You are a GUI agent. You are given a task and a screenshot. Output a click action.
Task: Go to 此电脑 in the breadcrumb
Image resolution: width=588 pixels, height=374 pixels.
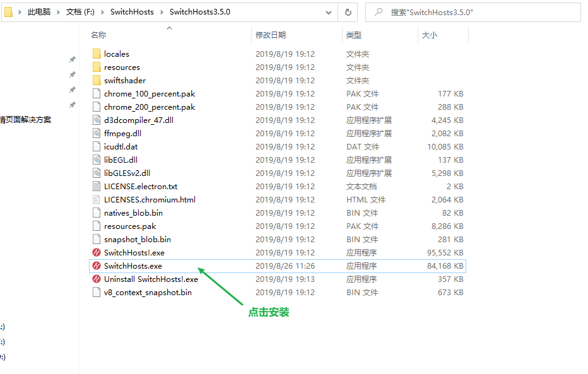39,12
